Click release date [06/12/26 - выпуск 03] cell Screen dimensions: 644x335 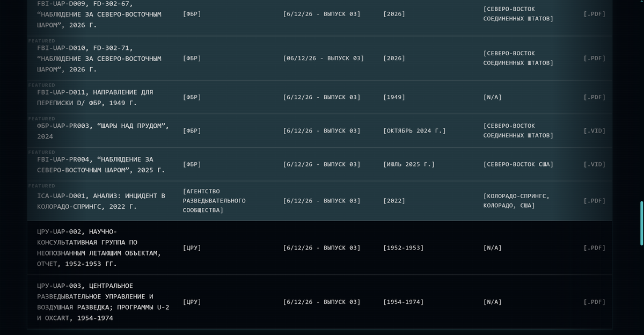(324, 58)
